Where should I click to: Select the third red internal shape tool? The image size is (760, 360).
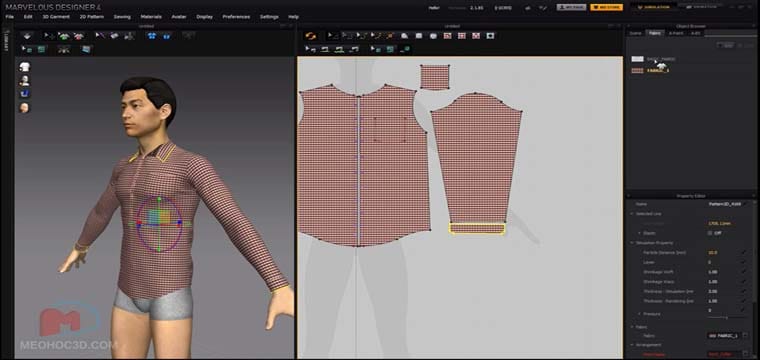[476, 36]
